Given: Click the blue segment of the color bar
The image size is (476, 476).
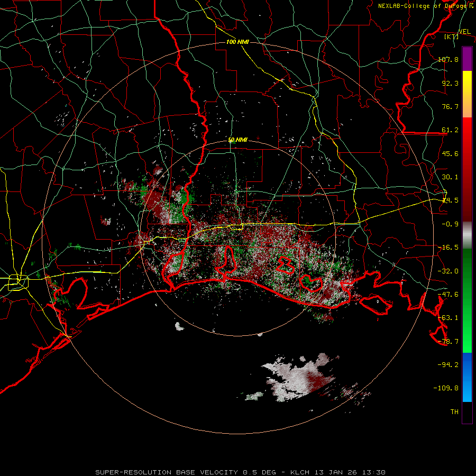Looking at the screenshot, I should tap(467, 377).
